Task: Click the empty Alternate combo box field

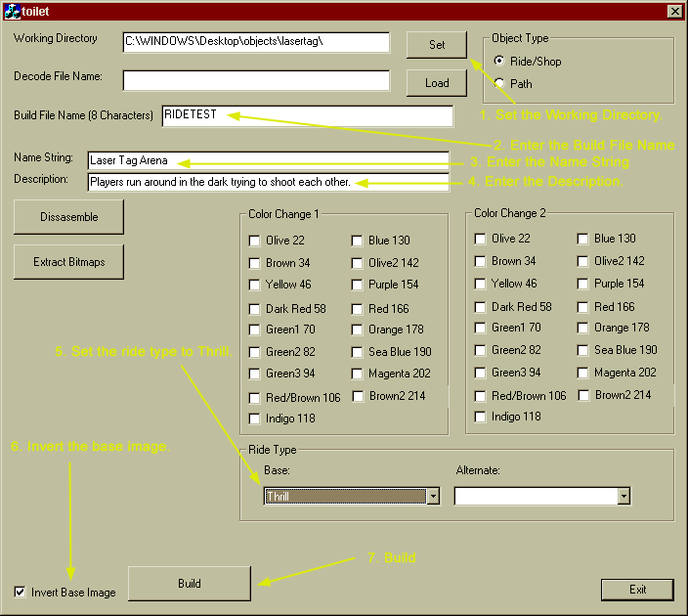Action: tap(536, 496)
